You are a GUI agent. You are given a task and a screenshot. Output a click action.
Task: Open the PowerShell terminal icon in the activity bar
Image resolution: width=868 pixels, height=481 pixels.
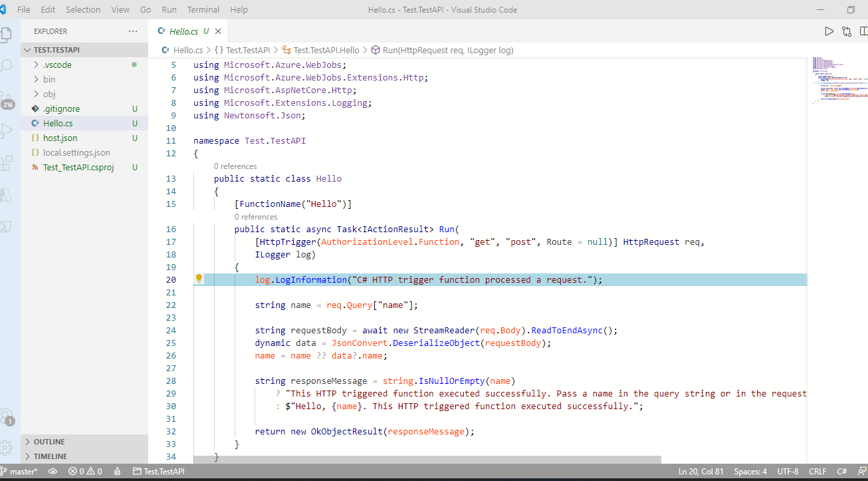coord(5,226)
